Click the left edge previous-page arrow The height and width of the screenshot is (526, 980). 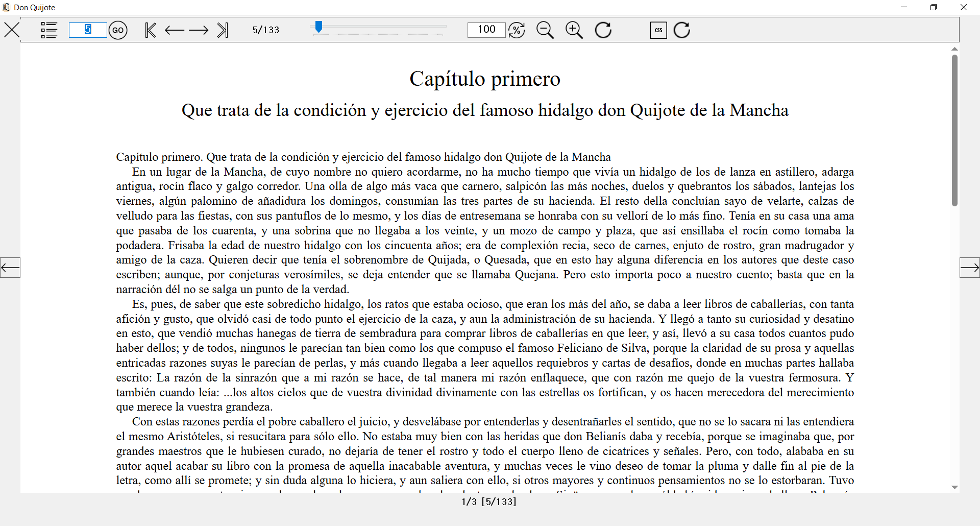pyautogui.click(x=10, y=268)
